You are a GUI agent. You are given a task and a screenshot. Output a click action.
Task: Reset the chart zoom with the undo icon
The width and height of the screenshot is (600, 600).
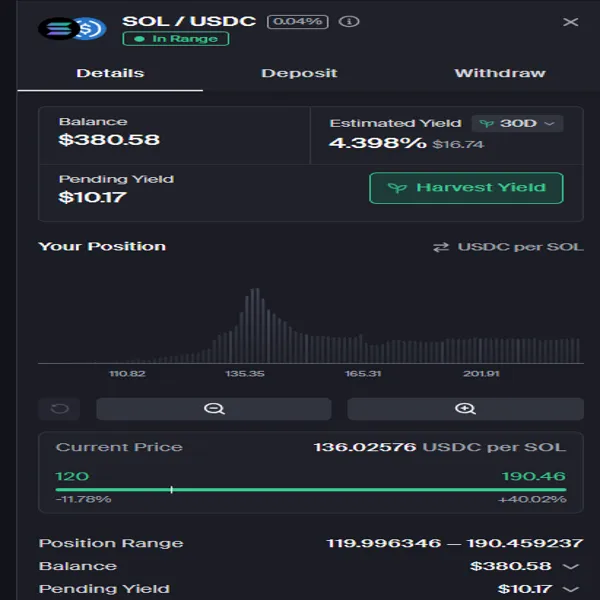point(59,409)
